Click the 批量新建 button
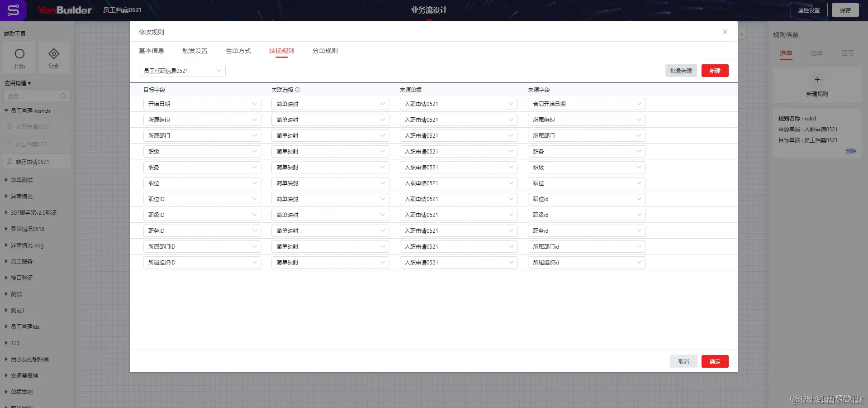This screenshot has width=868, height=408. 681,71
